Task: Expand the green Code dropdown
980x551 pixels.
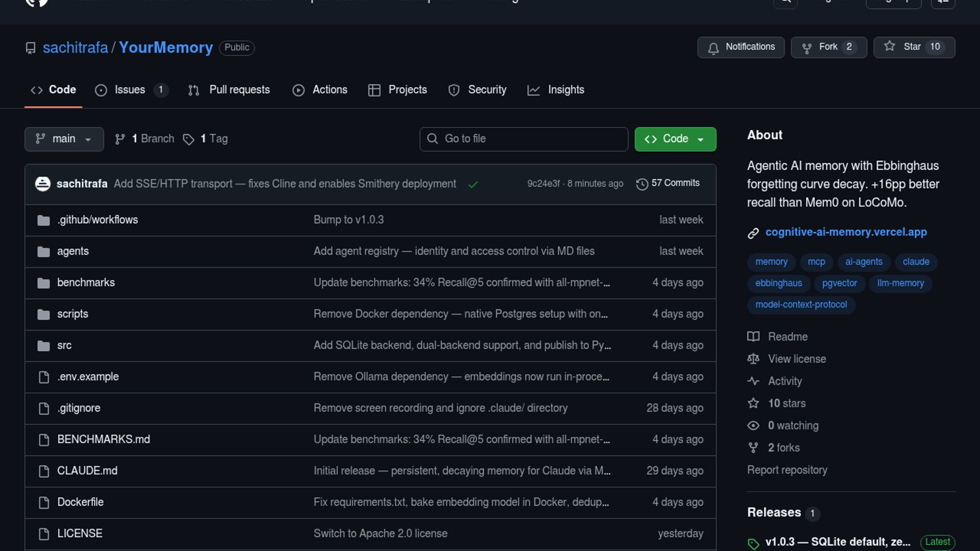Action: (x=675, y=139)
